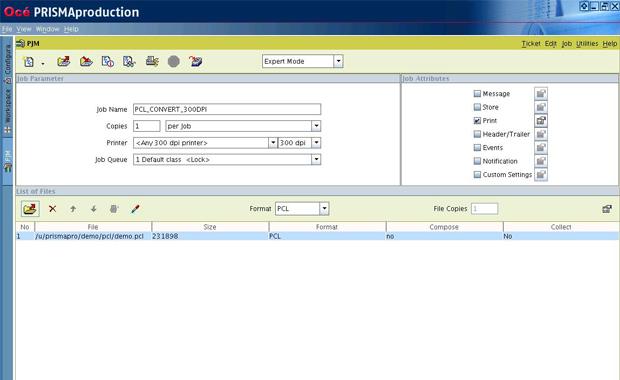This screenshot has height=380, width=620.
Task: Click the Compose column header
Action: click(x=444, y=227)
